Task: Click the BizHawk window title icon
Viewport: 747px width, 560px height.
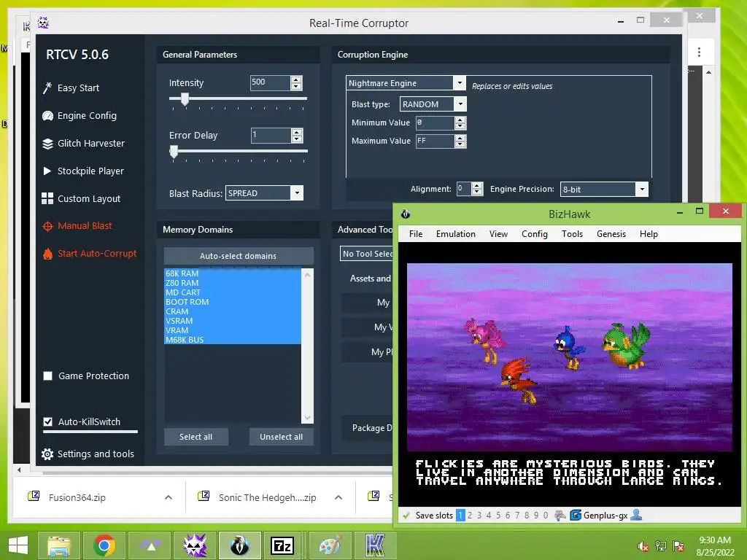Action: [x=406, y=214]
